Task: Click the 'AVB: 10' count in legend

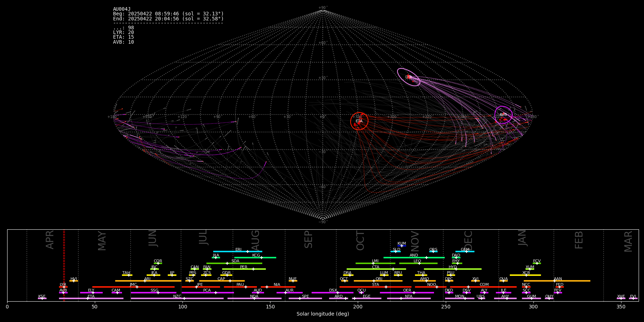Action: pos(123,42)
